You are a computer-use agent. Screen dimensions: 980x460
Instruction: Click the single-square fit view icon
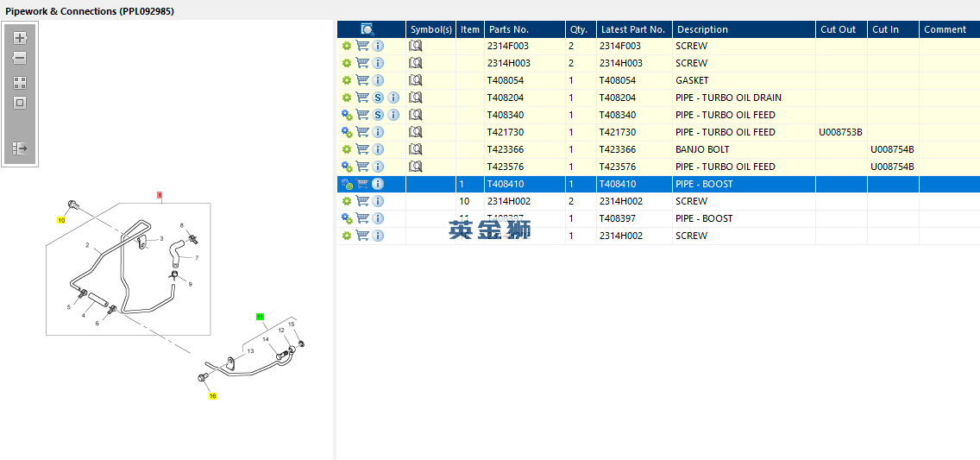tap(20, 103)
